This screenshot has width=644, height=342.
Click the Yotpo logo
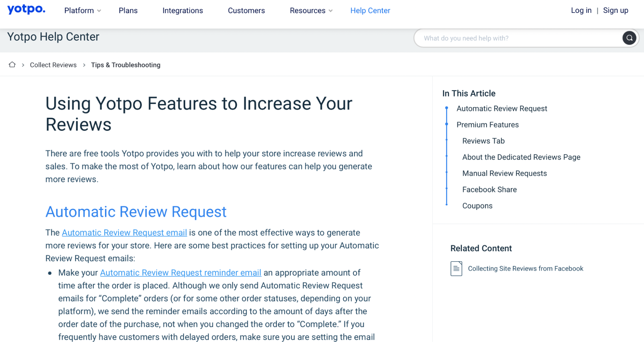click(x=26, y=10)
